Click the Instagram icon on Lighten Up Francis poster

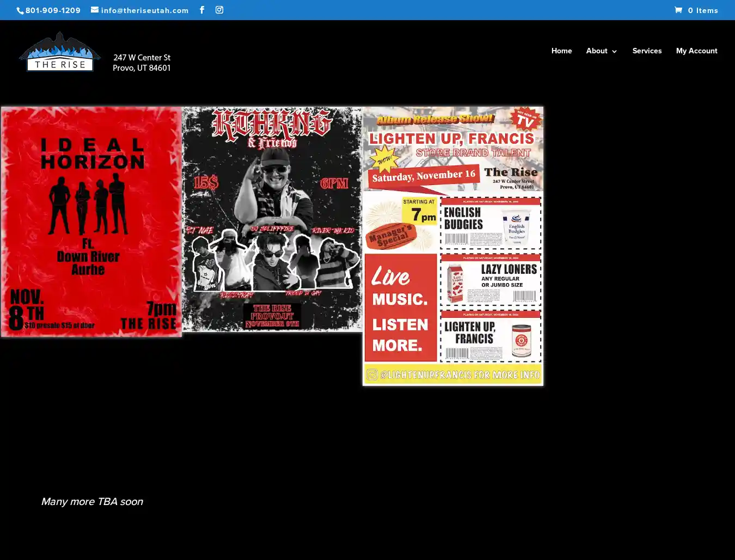372,375
